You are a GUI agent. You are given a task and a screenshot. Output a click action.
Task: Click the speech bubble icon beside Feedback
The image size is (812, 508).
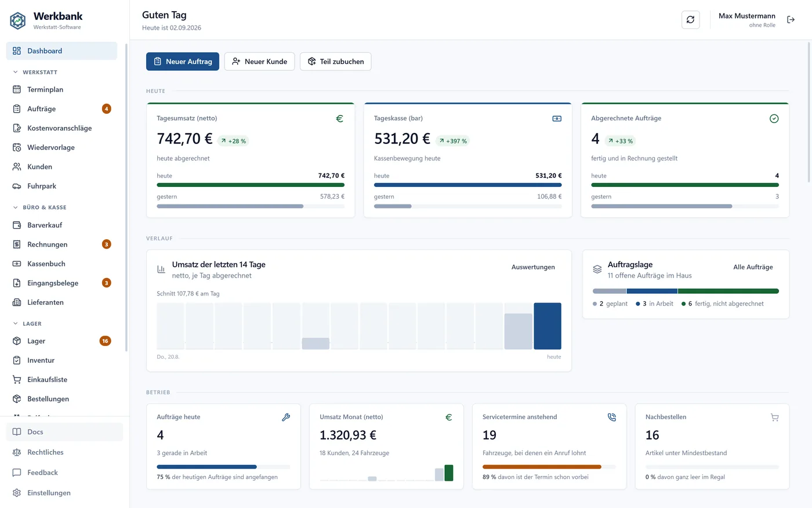click(x=17, y=473)
